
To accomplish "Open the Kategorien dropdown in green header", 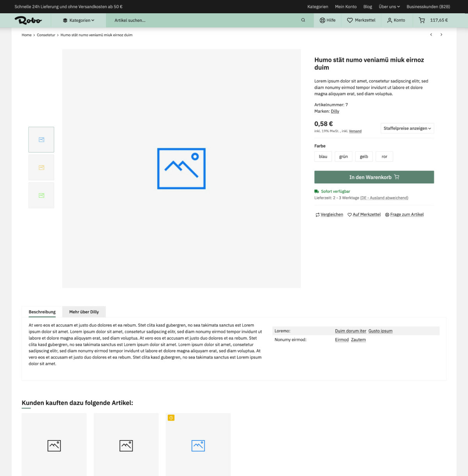I will [x=78, y=20].
